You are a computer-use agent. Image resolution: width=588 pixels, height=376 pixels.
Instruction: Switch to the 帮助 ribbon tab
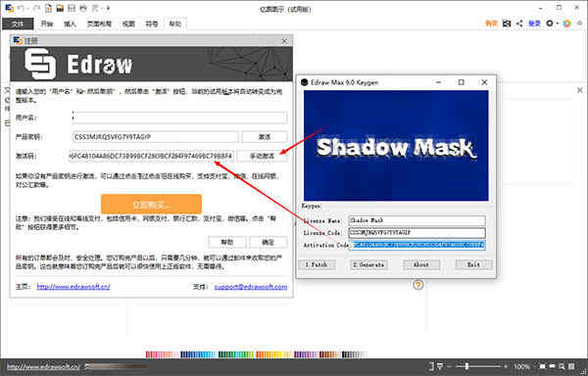tap(174, 23)
